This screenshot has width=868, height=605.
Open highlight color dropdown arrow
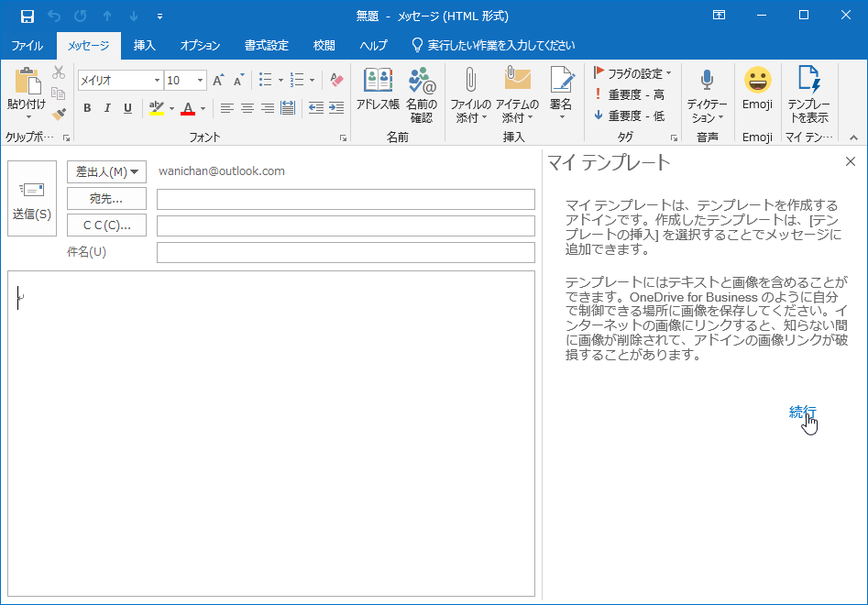171,108
